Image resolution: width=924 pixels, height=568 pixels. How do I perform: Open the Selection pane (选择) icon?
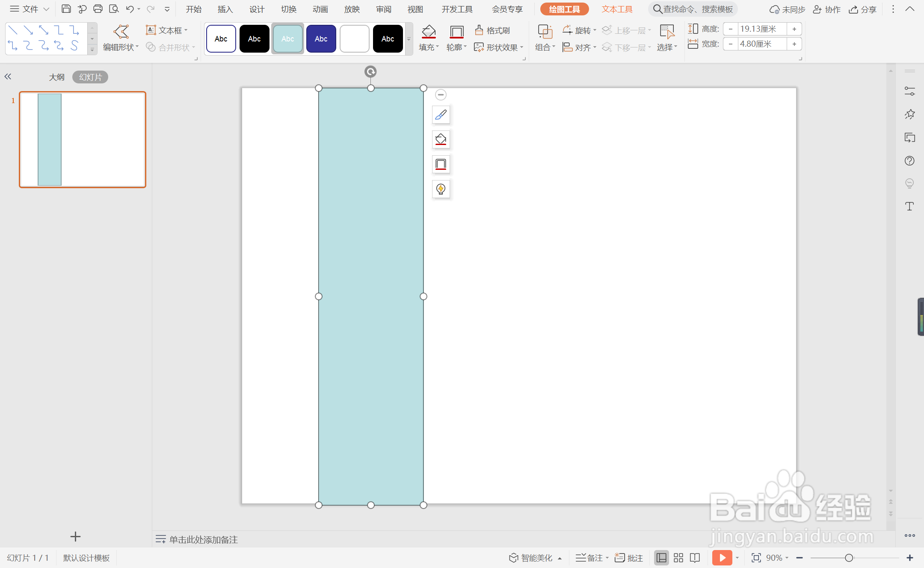[666, 32]
